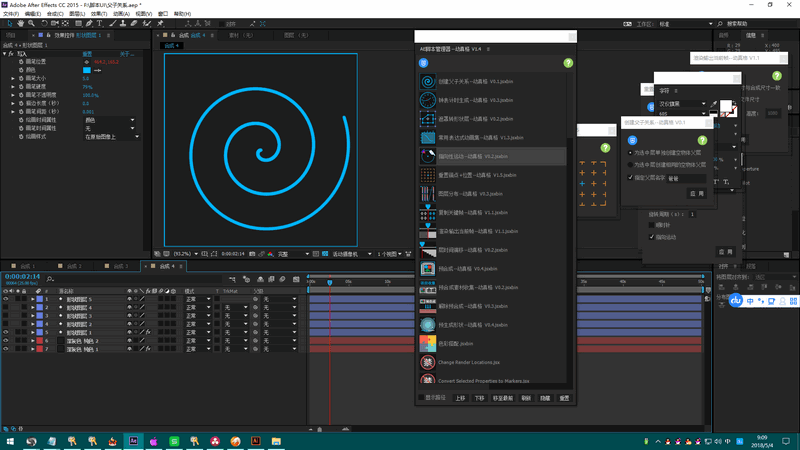The width and height of the screenshot is (800, 450).
Task: Select second radio option in 创建父子关系 dialog
Action: [x=630, y=165]
